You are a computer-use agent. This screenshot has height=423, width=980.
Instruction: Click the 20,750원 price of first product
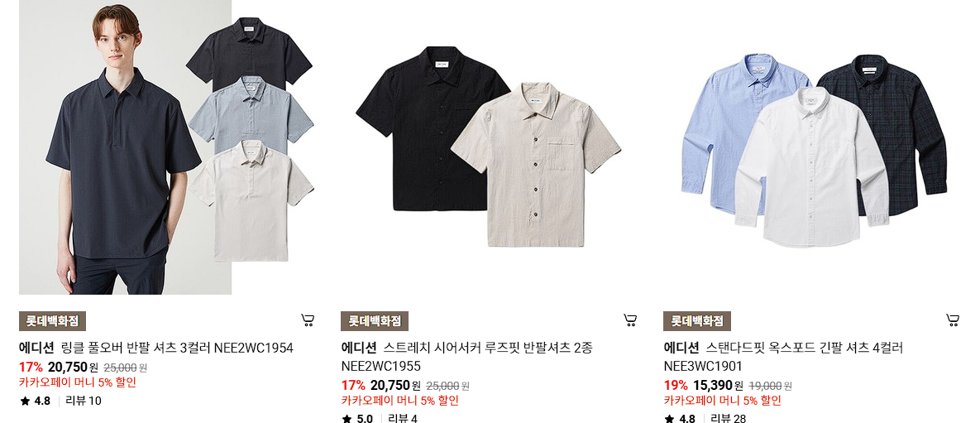(73, 368)
